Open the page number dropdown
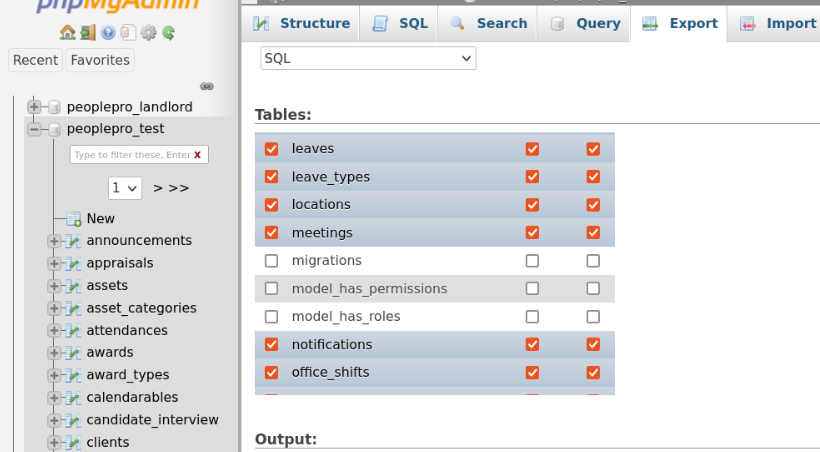820x452 pixels. [125, 188]
